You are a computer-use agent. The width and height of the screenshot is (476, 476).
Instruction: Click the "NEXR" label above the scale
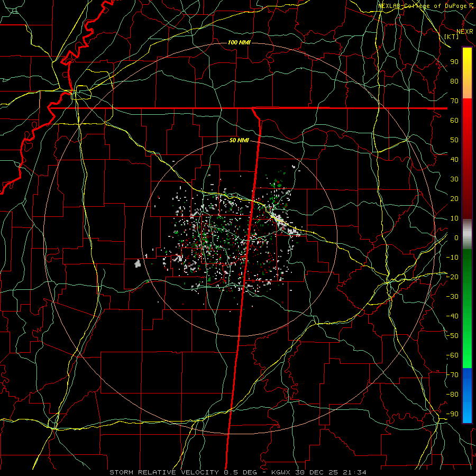click(x=465, y=31)
